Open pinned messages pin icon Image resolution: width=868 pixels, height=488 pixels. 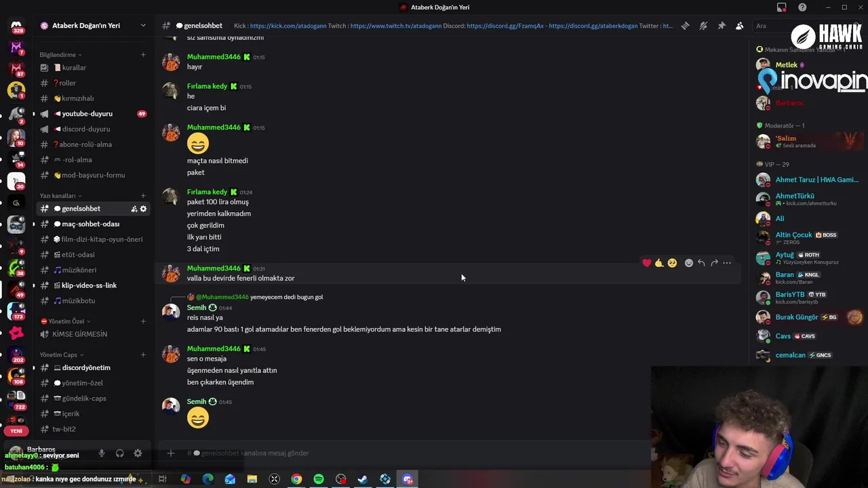[722, 26]
